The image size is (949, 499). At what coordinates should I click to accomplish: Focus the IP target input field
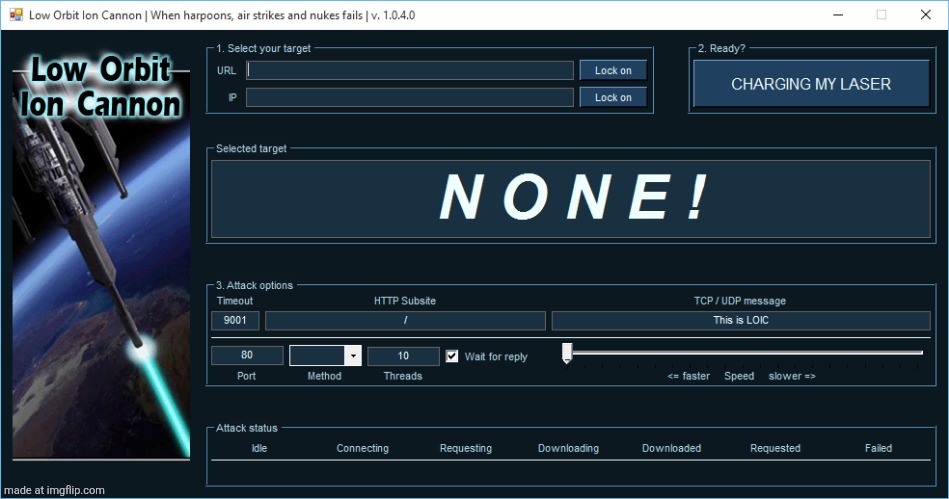point(410,97)
